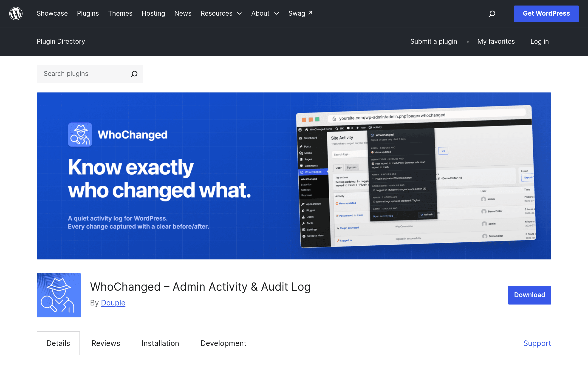Open the News menu item
Image resolution: width=588 pixels, height=368 pixels.
pyautogui.click(x=183, y=13)
